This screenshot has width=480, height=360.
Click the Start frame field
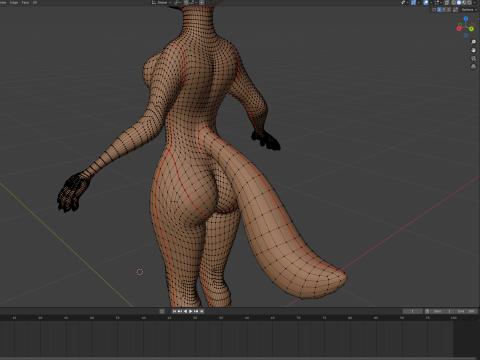(442, 311)
